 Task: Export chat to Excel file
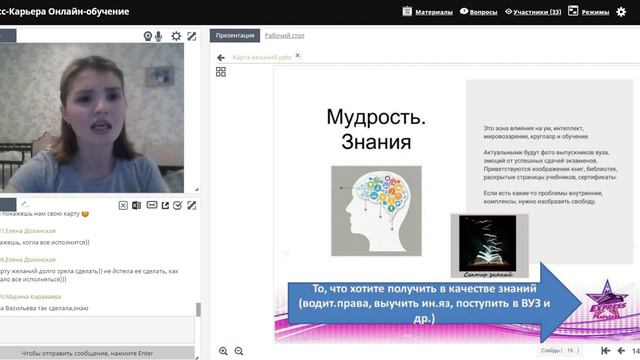pyautogui.click(x=136, y=205)
